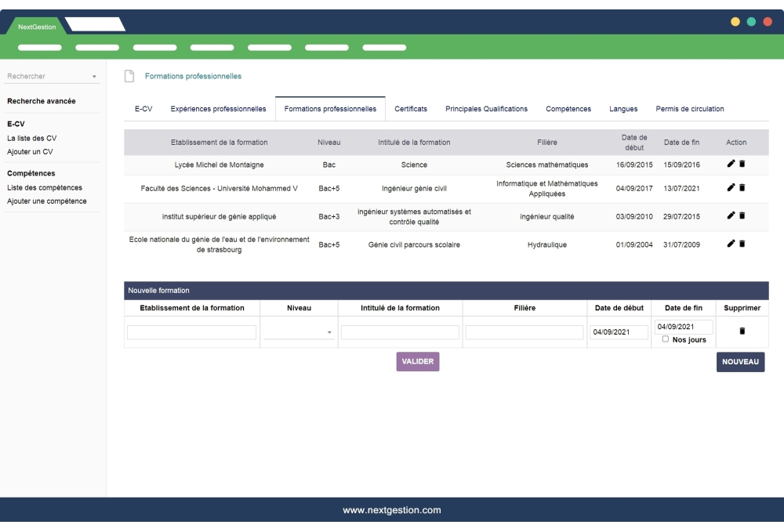The image size is (784, 532).
Task: Edit the Ecole nationale du génie formation
Action: tap(731, 244)
